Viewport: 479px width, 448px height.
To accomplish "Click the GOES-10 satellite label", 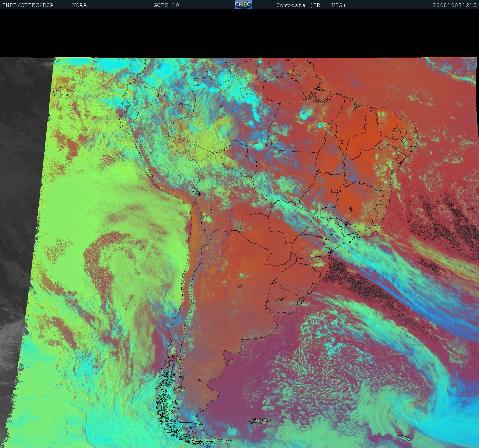I will click(166, 5).
